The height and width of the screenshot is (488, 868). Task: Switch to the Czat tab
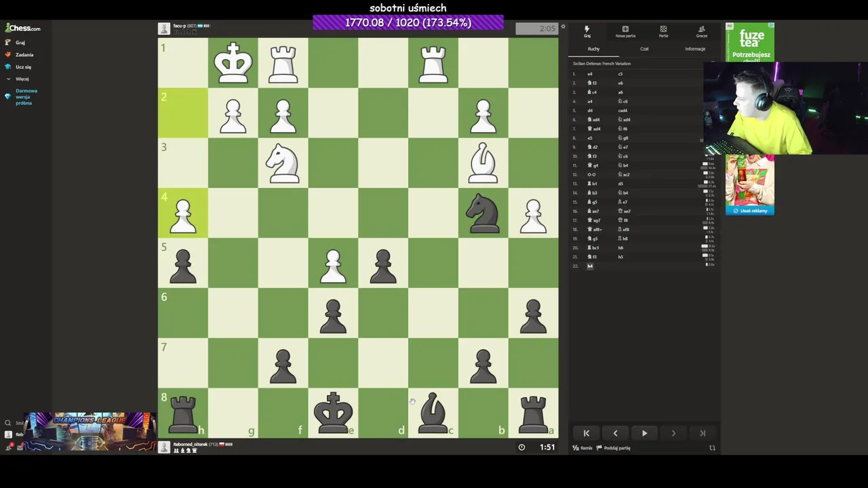tap(644, 49)
